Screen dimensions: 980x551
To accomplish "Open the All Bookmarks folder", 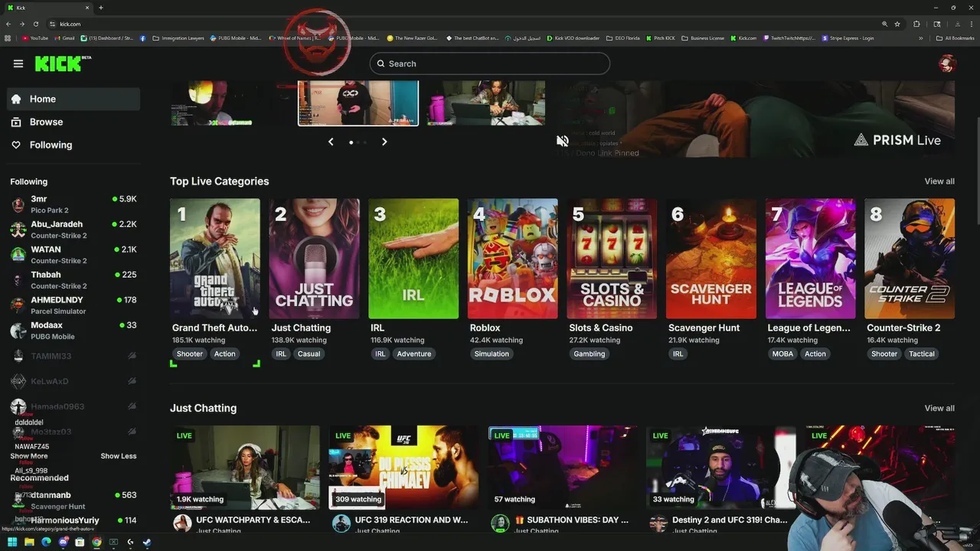I will (955, 38).
